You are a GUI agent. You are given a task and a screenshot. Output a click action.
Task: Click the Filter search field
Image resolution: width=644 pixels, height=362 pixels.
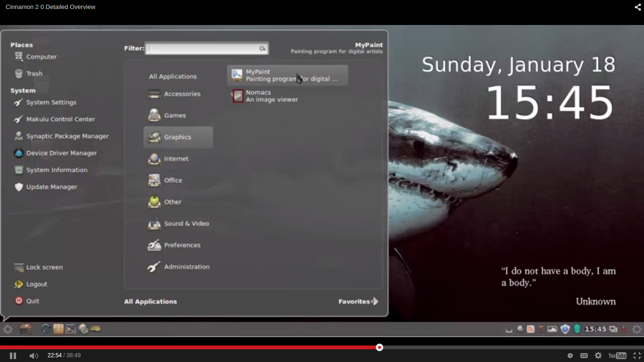[x=203, y=49]
